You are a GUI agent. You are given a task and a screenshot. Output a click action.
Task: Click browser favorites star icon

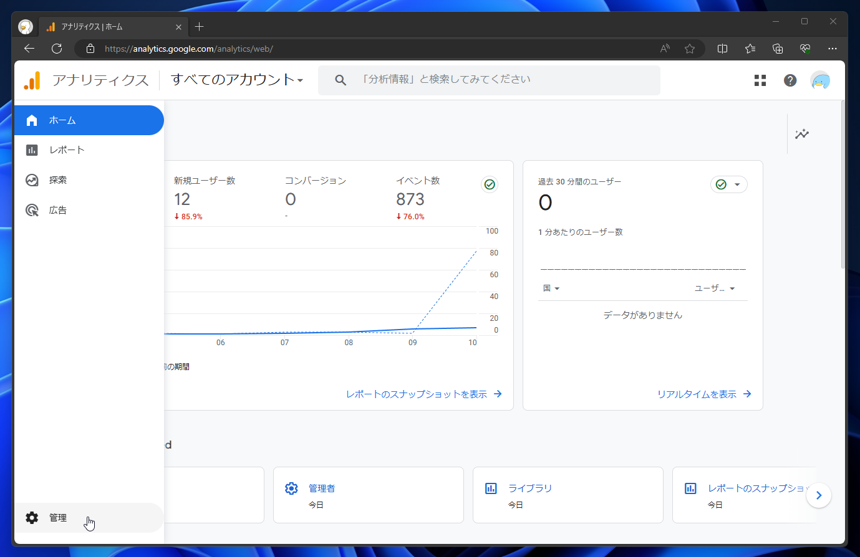(690, 49)
